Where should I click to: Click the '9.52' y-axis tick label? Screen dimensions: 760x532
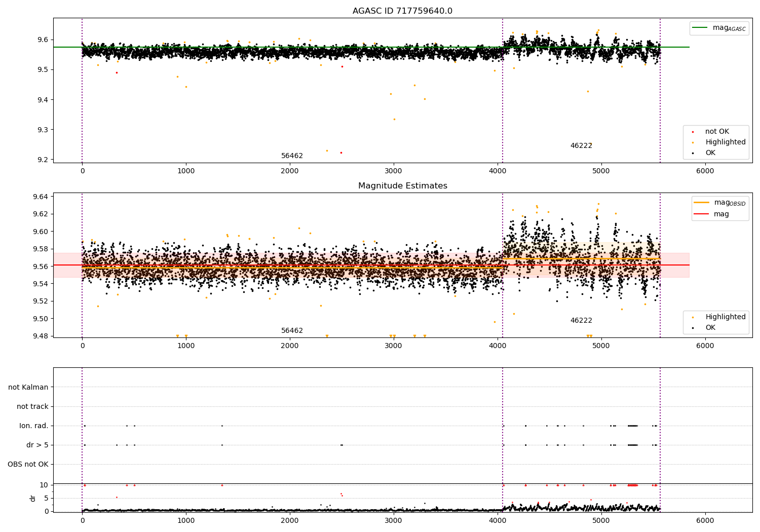[41, 301]
